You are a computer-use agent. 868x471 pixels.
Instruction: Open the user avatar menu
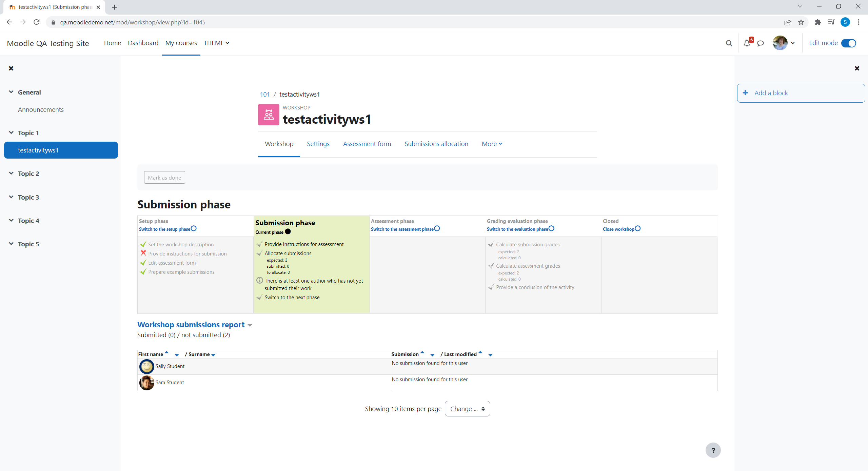784,43
